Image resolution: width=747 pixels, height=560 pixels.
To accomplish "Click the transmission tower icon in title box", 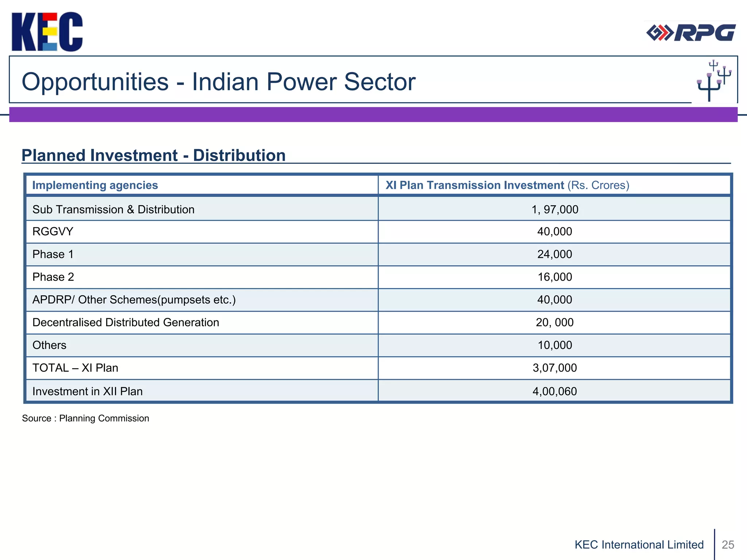I will tap(714, 81).
